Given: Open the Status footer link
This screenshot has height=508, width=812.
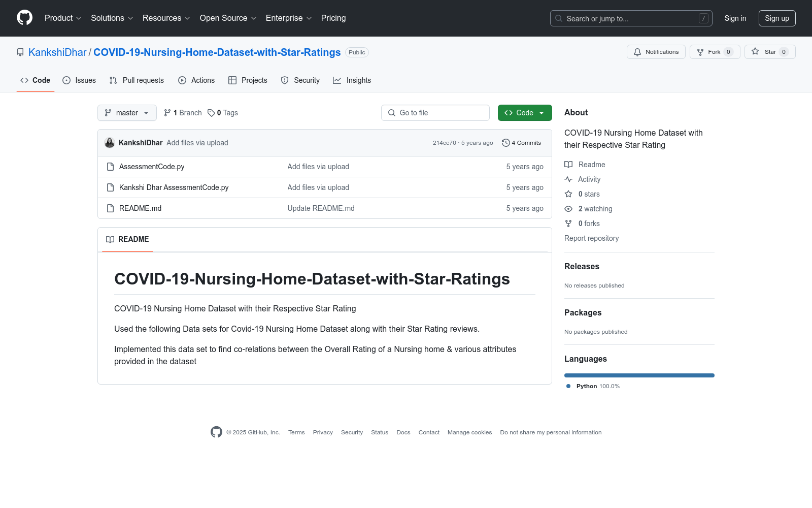Looking at the screenshot, I should (380, 432).
